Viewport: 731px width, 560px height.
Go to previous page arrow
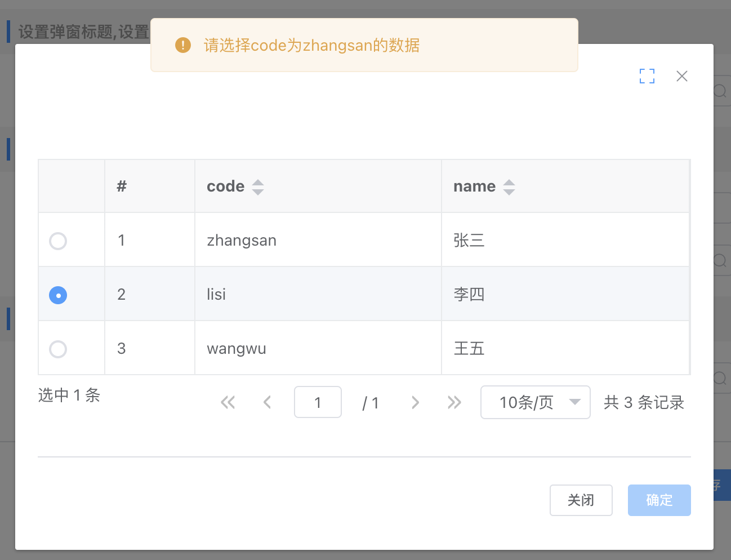[x=268, y=402]
